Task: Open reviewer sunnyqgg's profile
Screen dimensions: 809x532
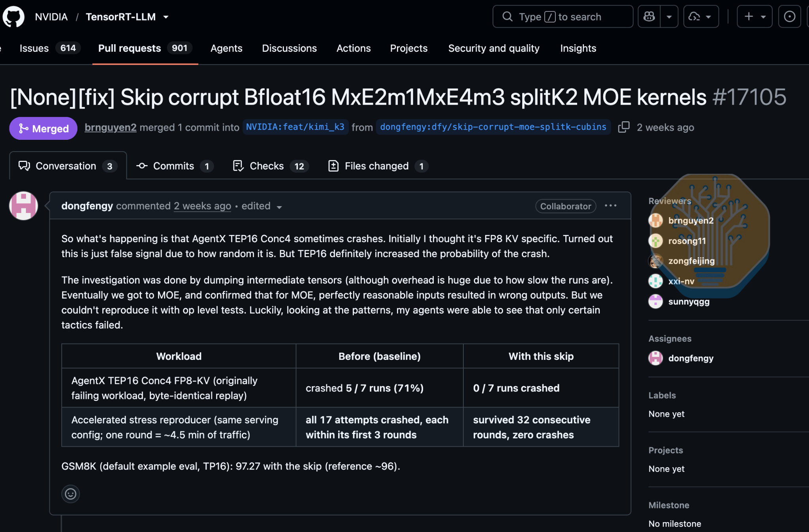Action: (689, 302)
